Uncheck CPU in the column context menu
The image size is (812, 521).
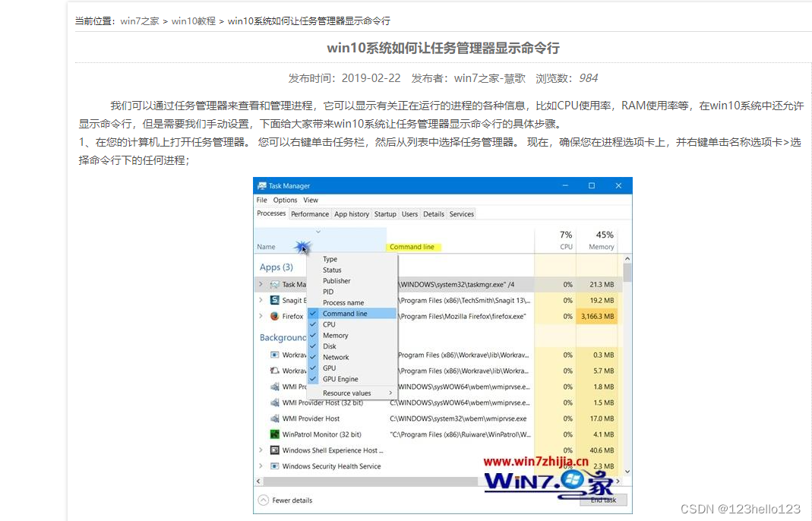point(330,324)
